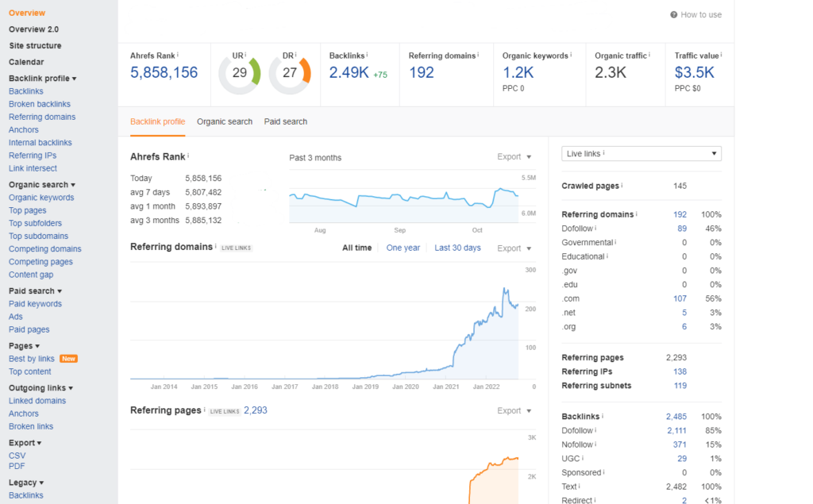Open Linked domains report
The image size is (813, 504).
click(x=37, y=401)
